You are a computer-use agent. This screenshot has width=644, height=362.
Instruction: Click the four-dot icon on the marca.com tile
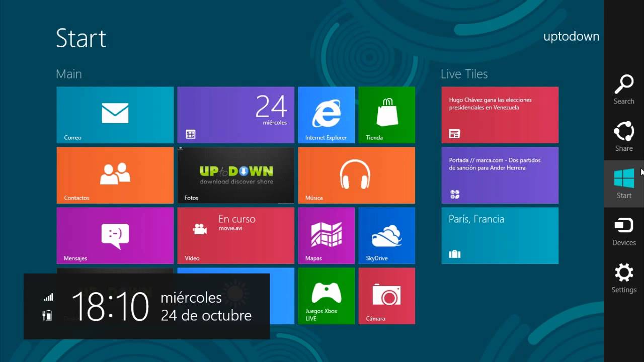pos(454,194)
